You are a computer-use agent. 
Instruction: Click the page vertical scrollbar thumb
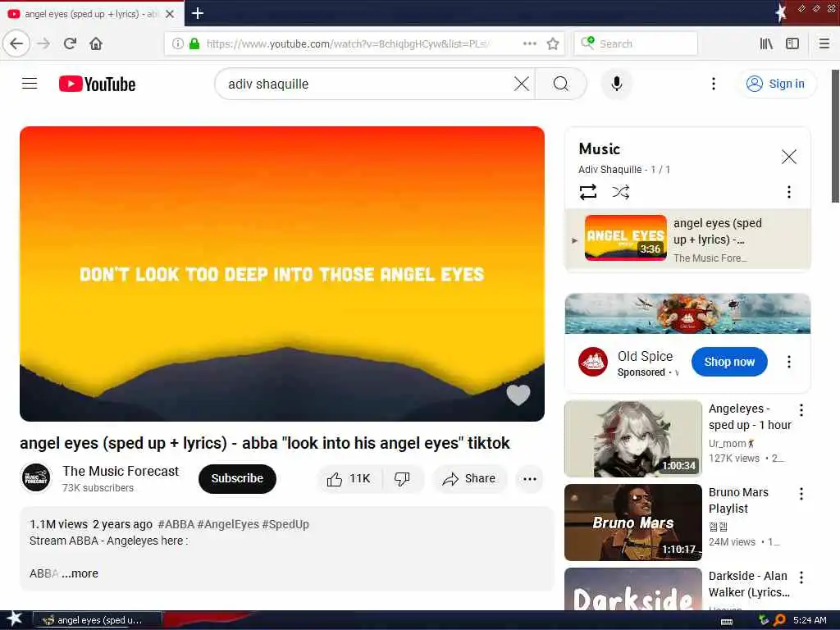(x=835, y=136)
